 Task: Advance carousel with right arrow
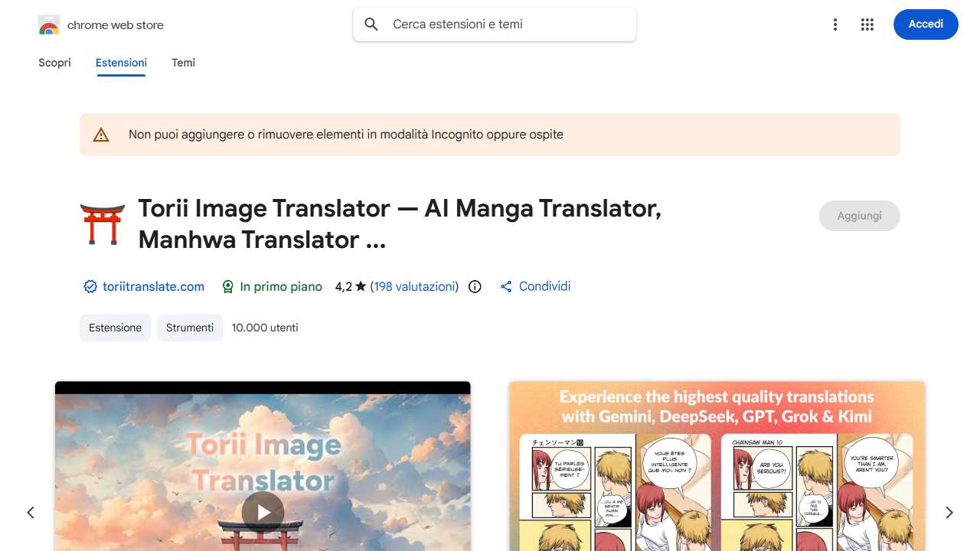949,513
